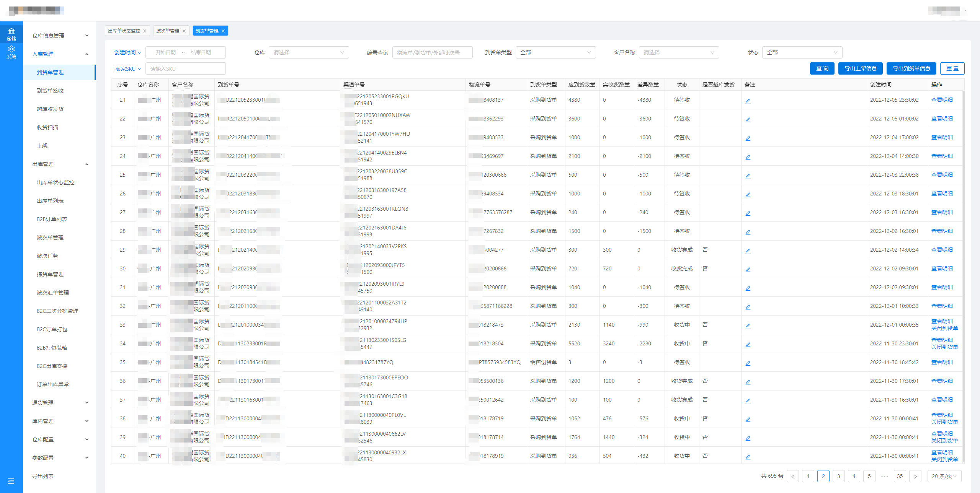Edit remark pencil icon in row 38
The width and height of the screenshot is (980, 493).
pos(748,419)
